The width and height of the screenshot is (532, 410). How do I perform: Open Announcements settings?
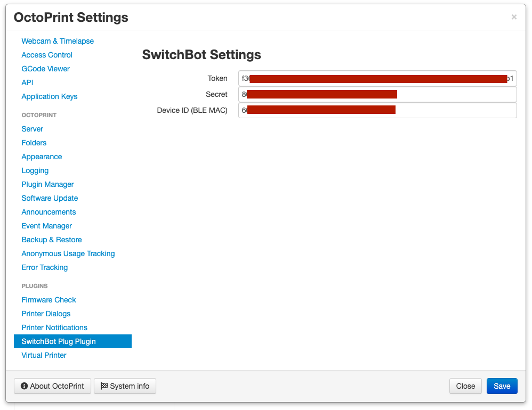pos(49,212)
